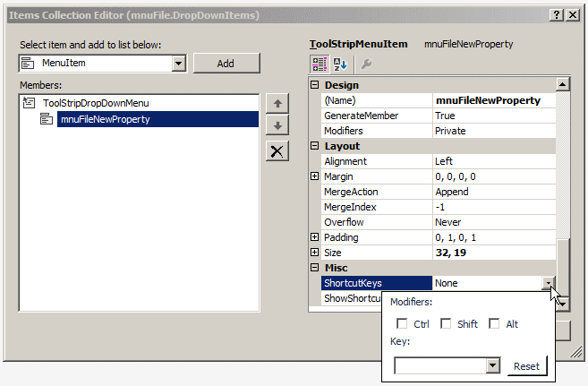This screenshot has width=588, height=386.
Task: Open the Key combo box dropdown
Action: coord(493,365)
